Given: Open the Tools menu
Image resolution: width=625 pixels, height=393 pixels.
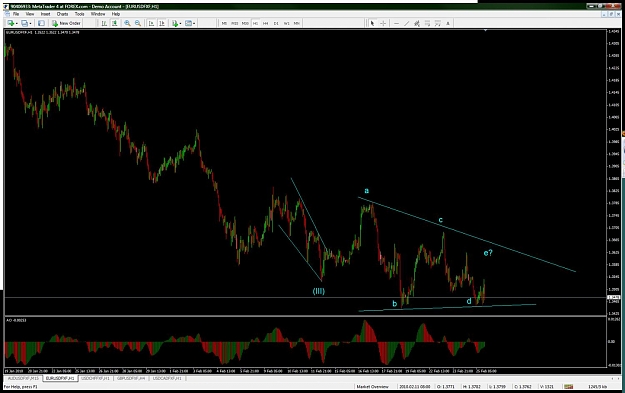Looking at the screenshot, I should (x=79, y=14).
